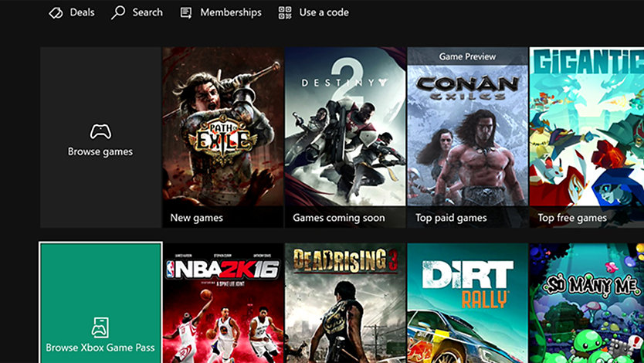
Task: Select the Search text label
Action: pos(147,12)
